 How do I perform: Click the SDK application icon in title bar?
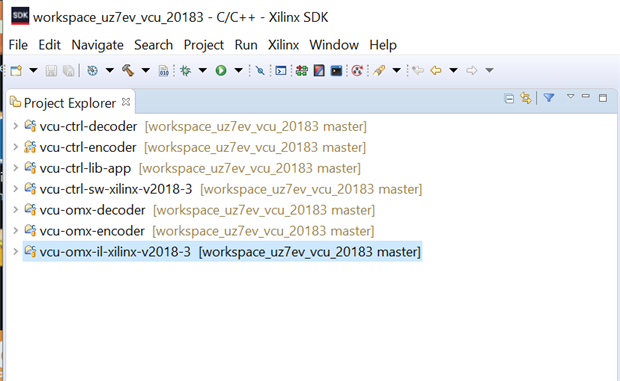click(x=20, y=16)
